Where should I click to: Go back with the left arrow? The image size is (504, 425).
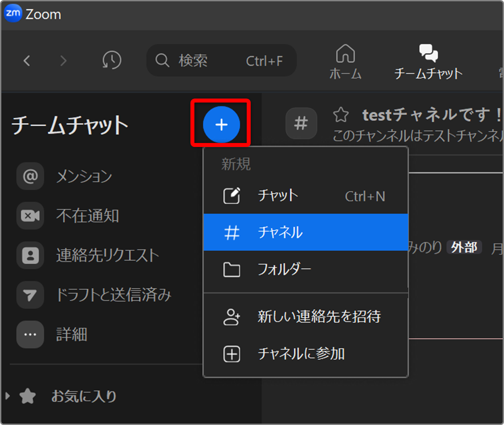click(x=27, y=60)
